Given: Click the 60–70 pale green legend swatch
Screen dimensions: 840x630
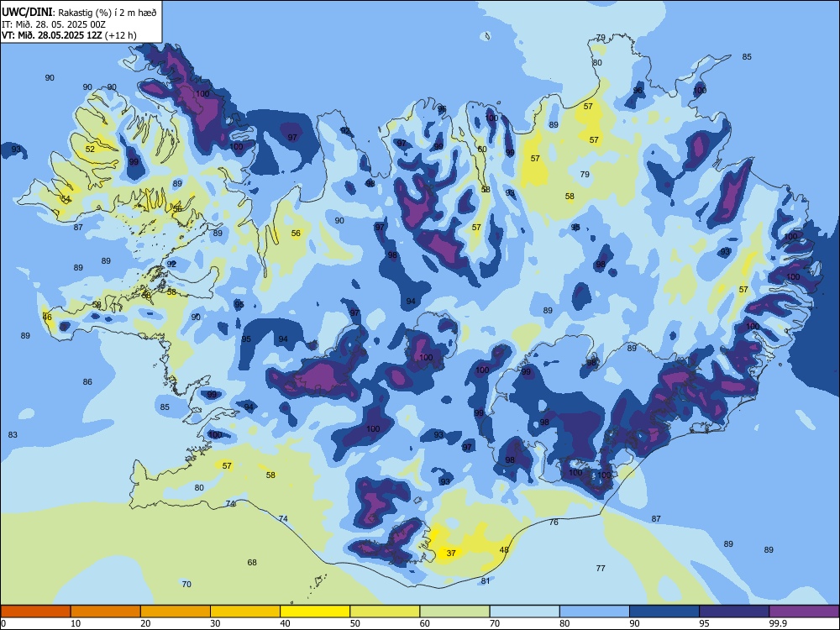Looking at the screenshot, I should 454,612.
